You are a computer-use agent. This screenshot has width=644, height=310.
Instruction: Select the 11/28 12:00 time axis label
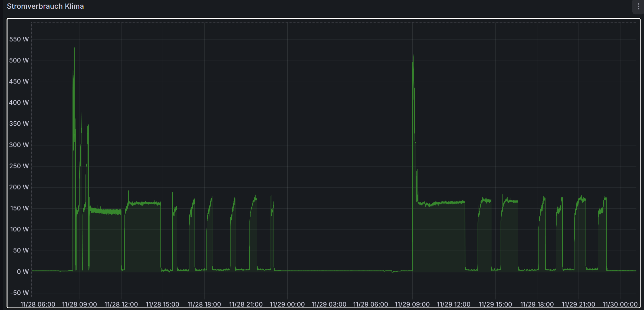[121, 304]
